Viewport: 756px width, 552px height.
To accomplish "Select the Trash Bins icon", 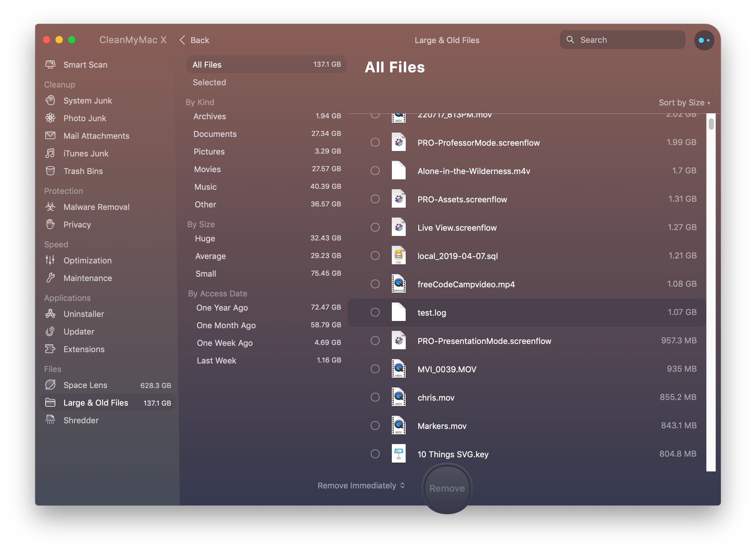I will [50, 171].
